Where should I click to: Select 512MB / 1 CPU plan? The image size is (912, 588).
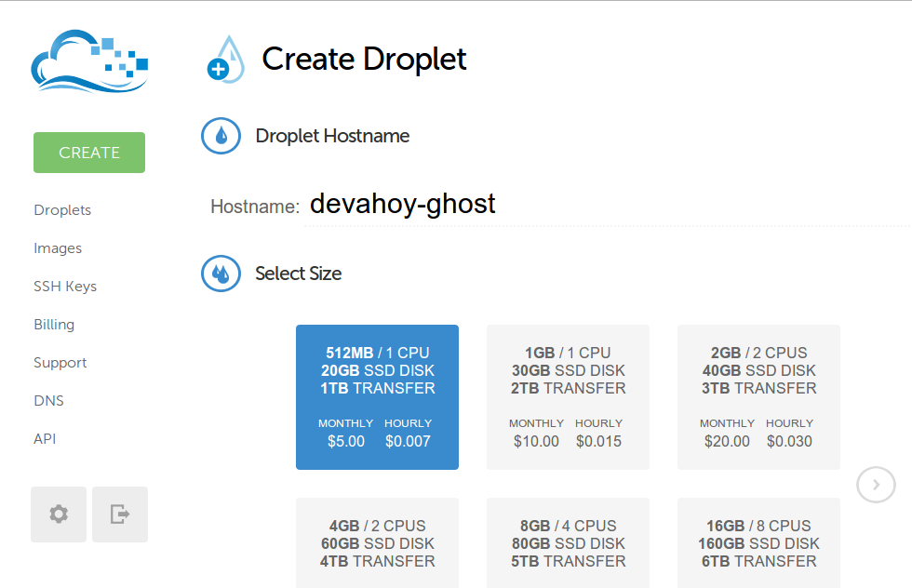tap(378, 397)
